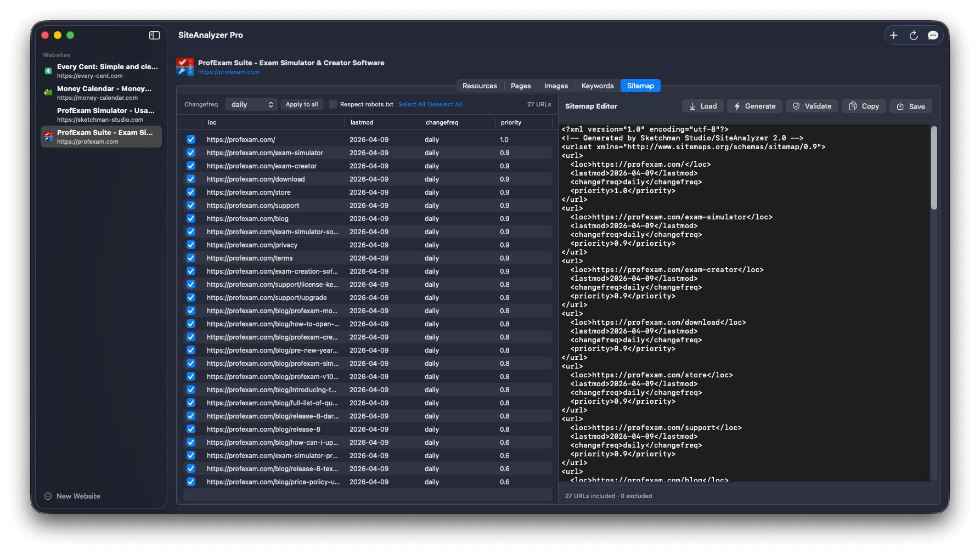Viewport: 980px width, 554px height.
Task: Open feedback via the chat bubble icon
Action: point(933,35)
